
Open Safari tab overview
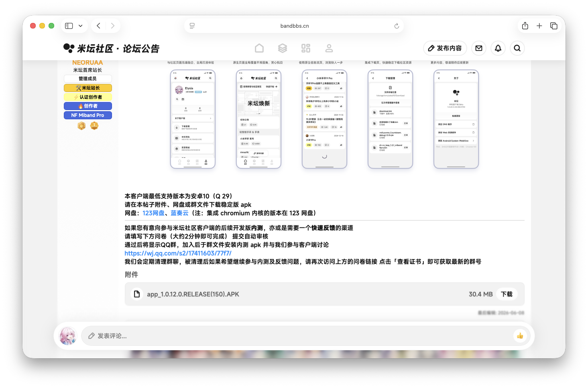(554, 26)
